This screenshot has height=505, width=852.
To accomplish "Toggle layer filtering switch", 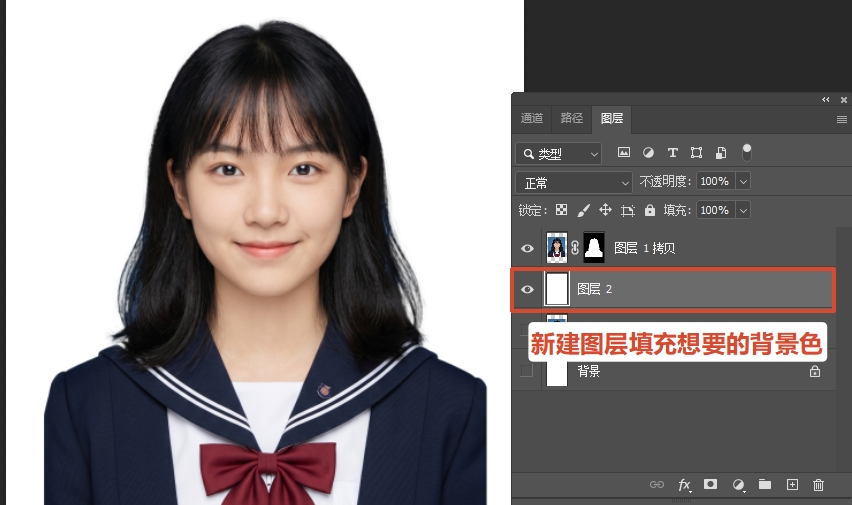I will pos(747,153).
